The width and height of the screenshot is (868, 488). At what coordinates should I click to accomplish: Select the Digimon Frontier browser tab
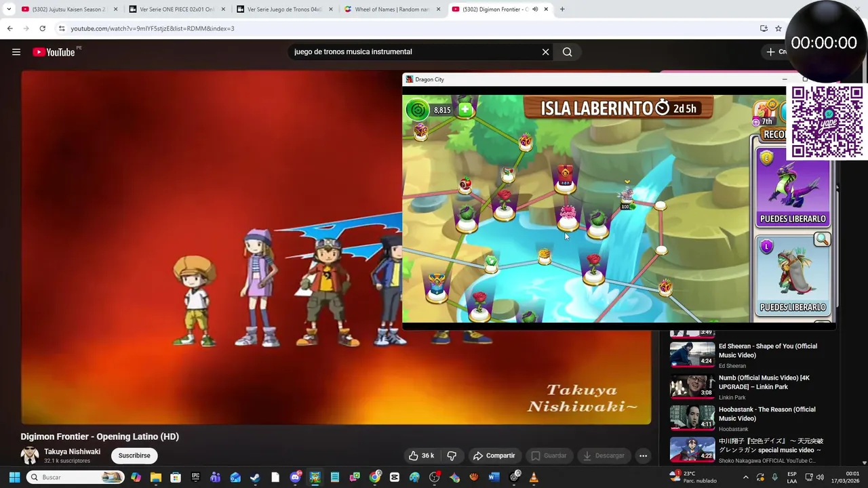tap(494, 9)
